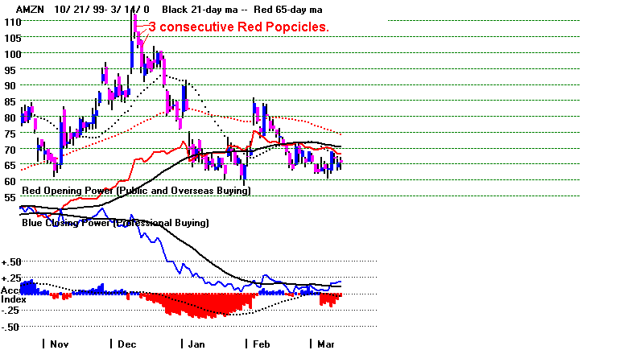Click the Feb month marker
Viewport: 644px width, 350px height.
click(259, 343)
